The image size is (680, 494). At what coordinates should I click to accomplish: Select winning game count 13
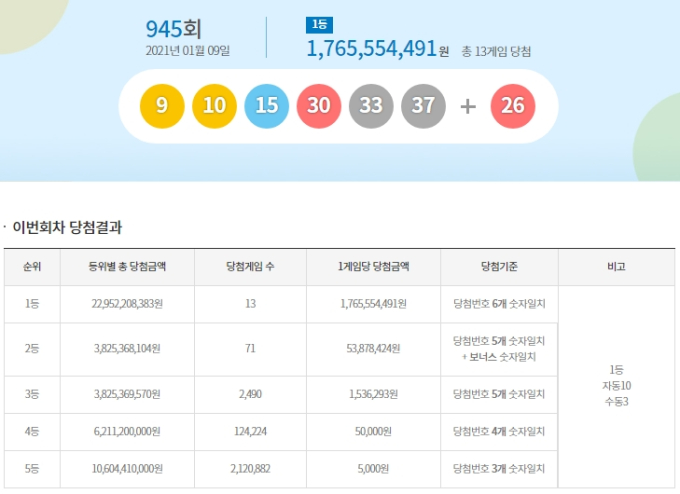pos(250,304)
